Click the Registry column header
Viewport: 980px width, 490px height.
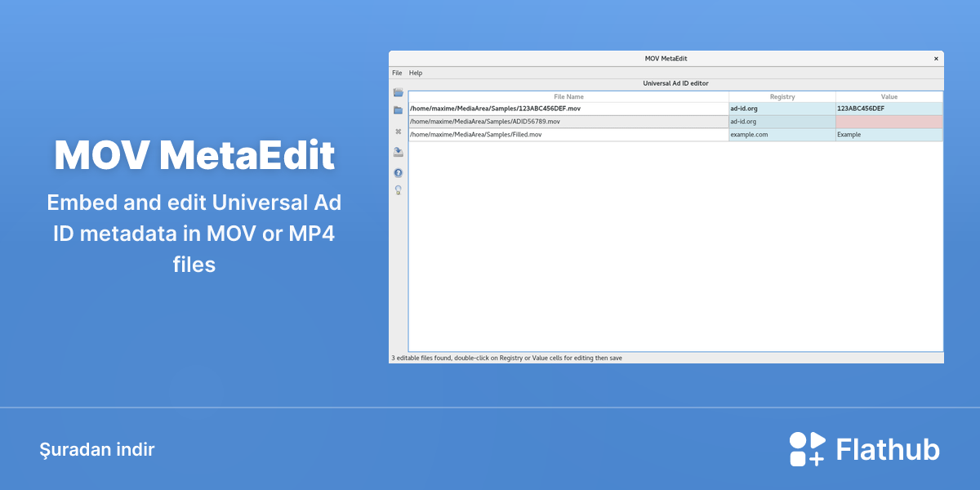pyautogui.click(x=782, y=96)
